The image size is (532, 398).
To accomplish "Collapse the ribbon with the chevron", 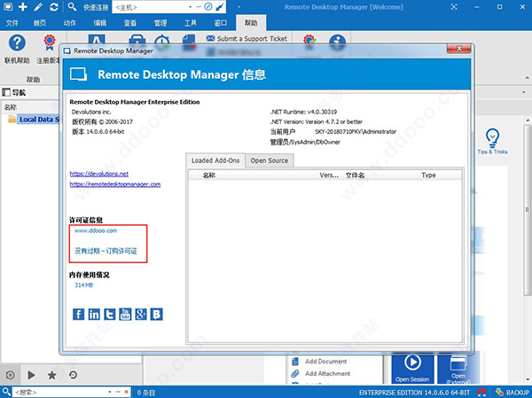I will tap(528, 79).
